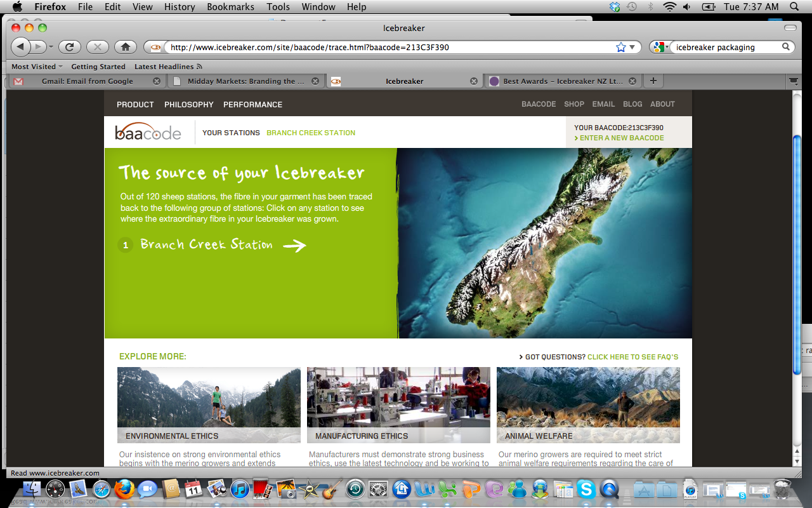Open the History menu

click(180, 7)
